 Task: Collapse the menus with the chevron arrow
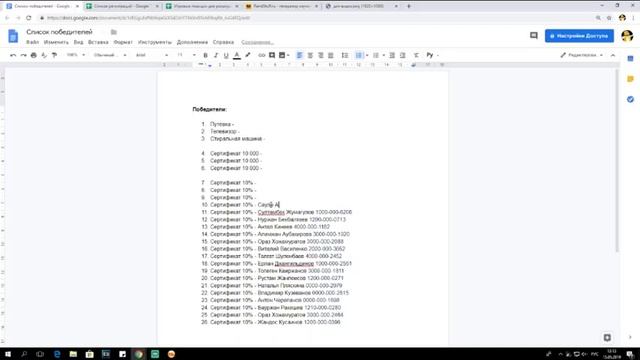click(x=613, y=55)
